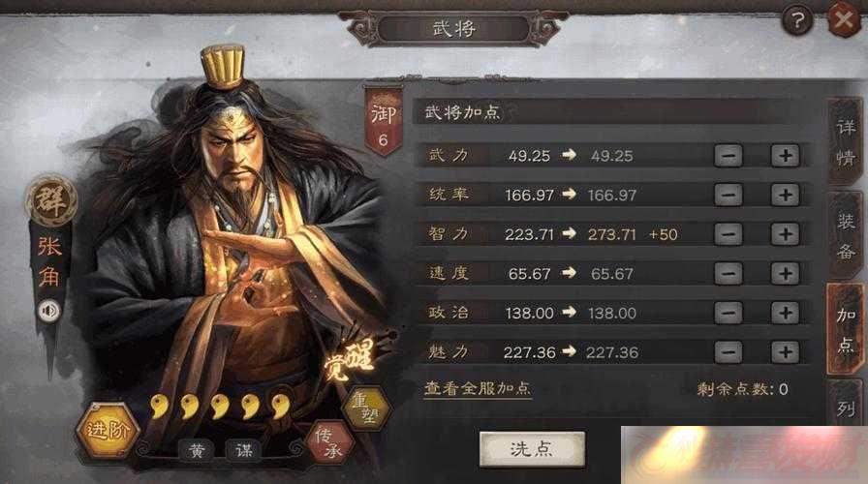Viewport: 868px width, 484px height.
Task: Play Zhang Jiao's voice via speaker icon
Action: click(49, 312)
